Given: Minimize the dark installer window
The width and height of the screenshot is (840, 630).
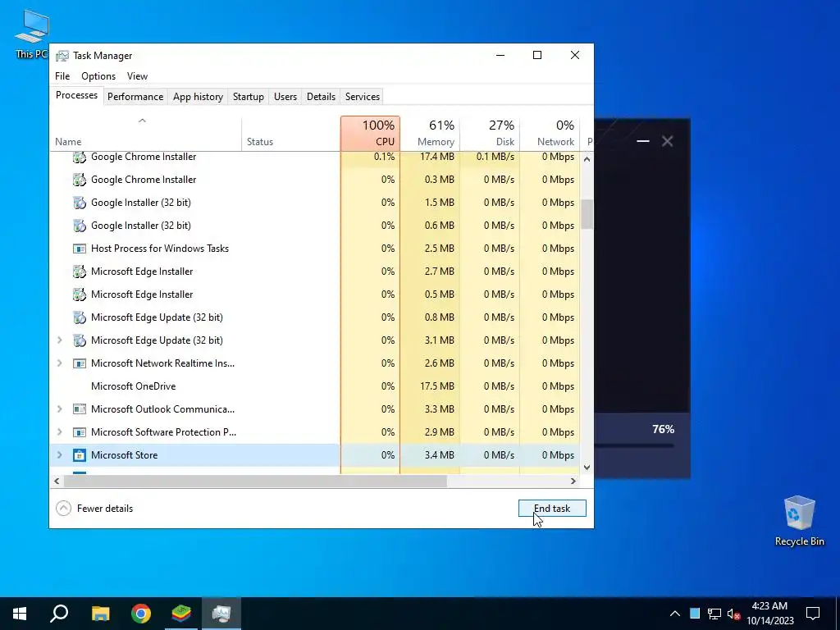Looking at the screenshot, I should (x=643, y=141).
